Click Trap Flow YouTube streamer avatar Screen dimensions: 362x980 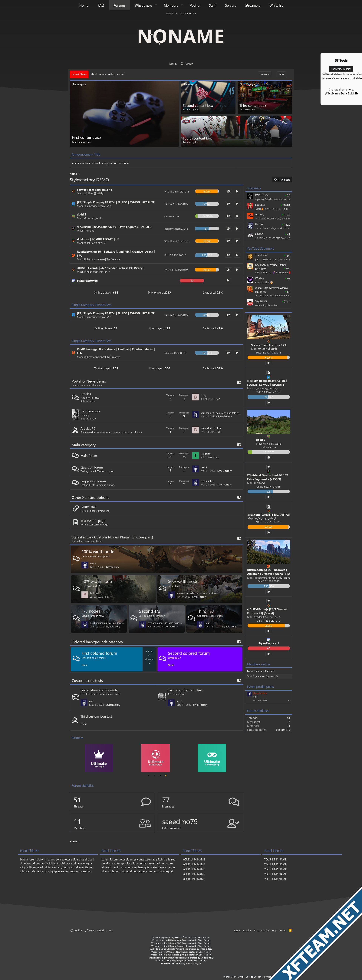(x=250, y=257)
